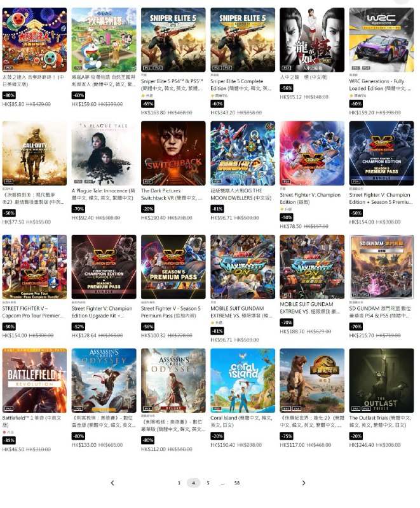
Task: Open The Outlast Trials cover image
Action: tap(381, 380)
